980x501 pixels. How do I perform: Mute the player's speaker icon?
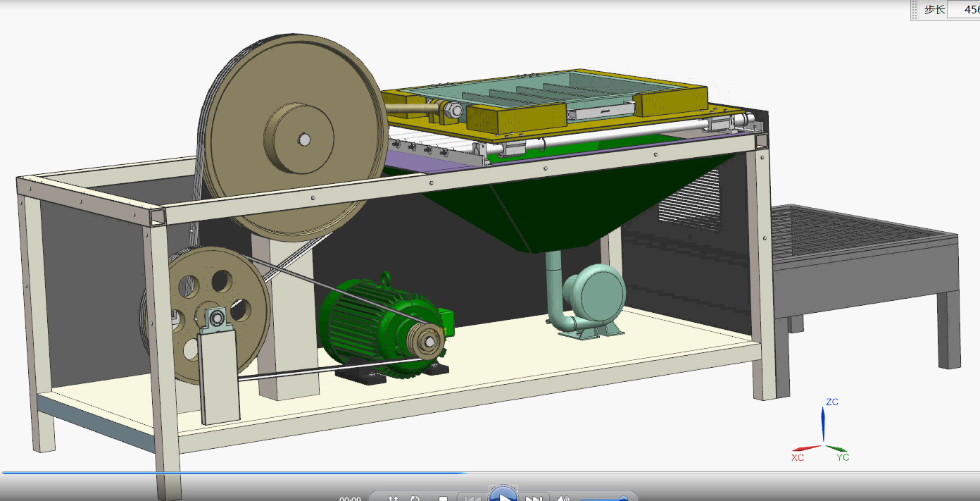click(x=563, y=497)
